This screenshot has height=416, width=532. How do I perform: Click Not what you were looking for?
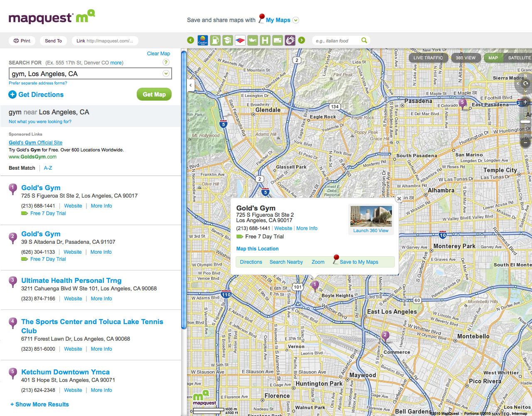(40, 121)
